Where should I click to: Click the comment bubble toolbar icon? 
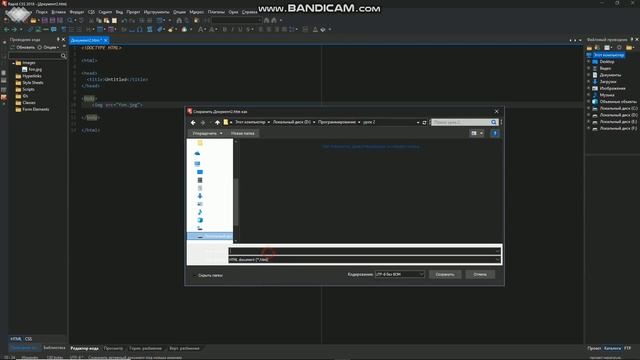(x=53, y=29)
